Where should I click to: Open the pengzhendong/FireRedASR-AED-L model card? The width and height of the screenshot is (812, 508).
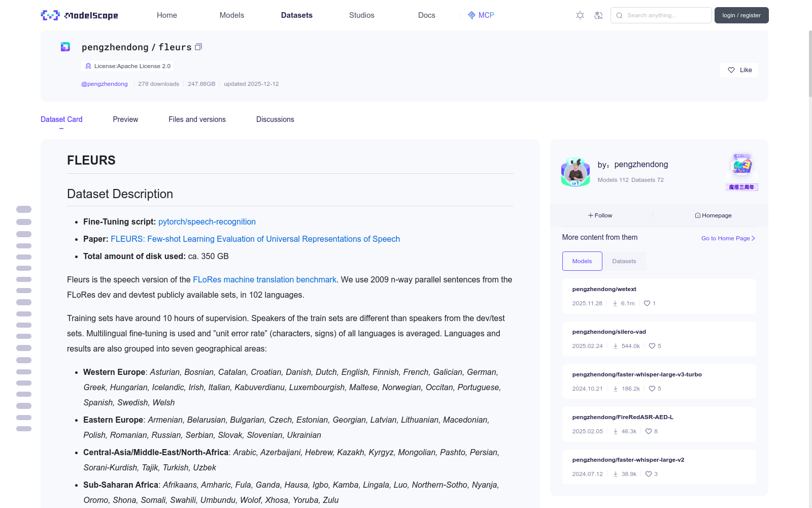[x=659, y=424]
